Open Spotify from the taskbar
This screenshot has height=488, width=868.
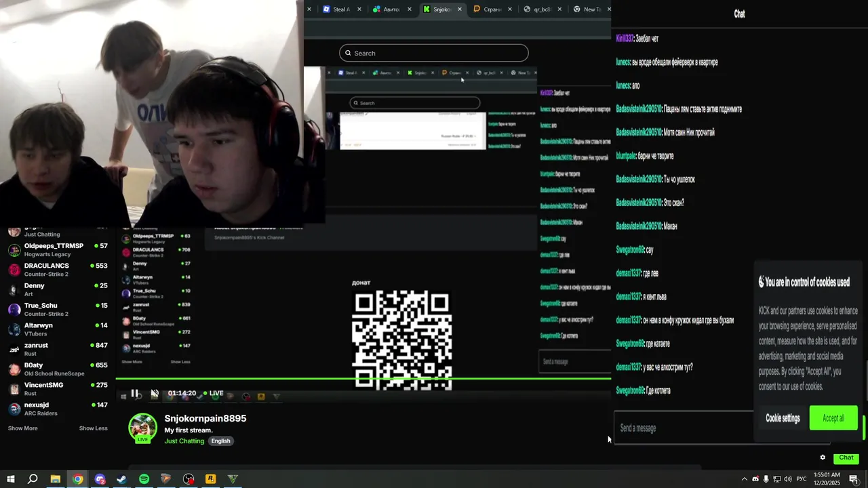[144, 479]
